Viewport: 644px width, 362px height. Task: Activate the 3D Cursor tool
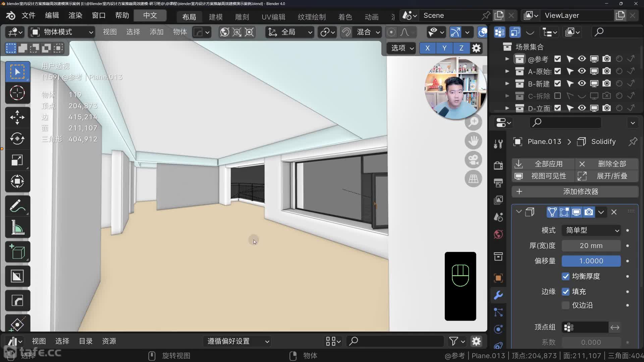point(17,93)
